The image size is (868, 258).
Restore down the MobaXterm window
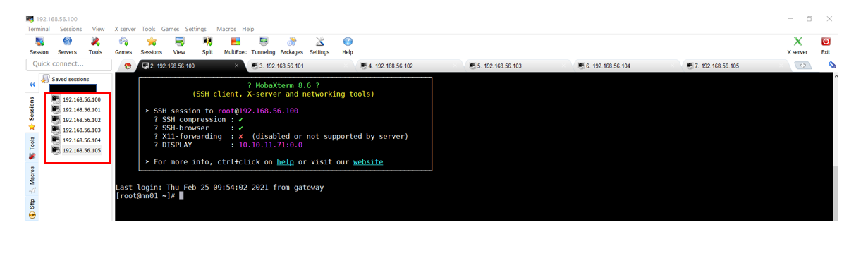809,19
